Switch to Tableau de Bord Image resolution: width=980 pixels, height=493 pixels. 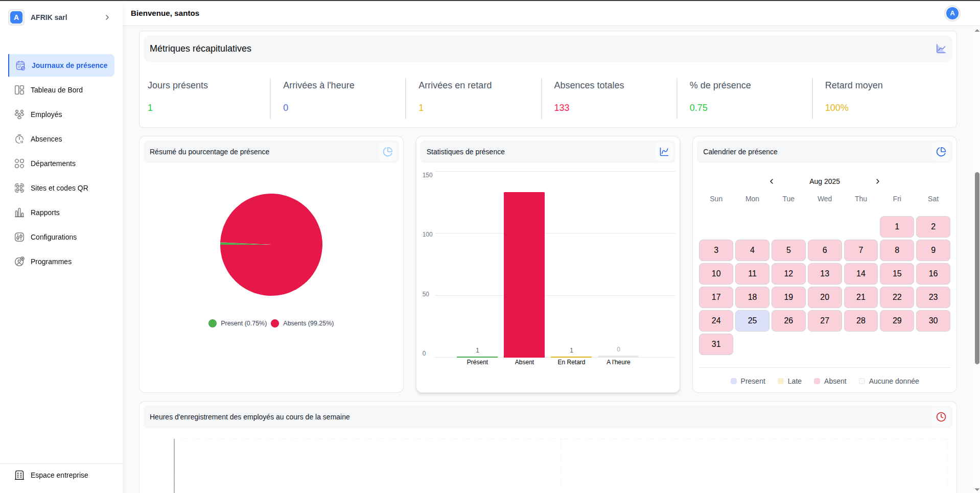click(x=56, y=90)
